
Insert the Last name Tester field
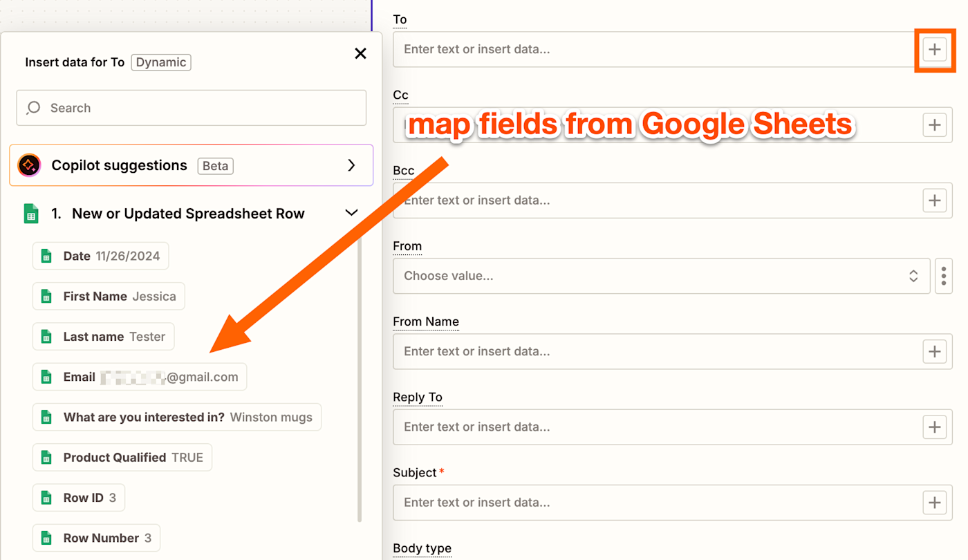tap(104, 337)
